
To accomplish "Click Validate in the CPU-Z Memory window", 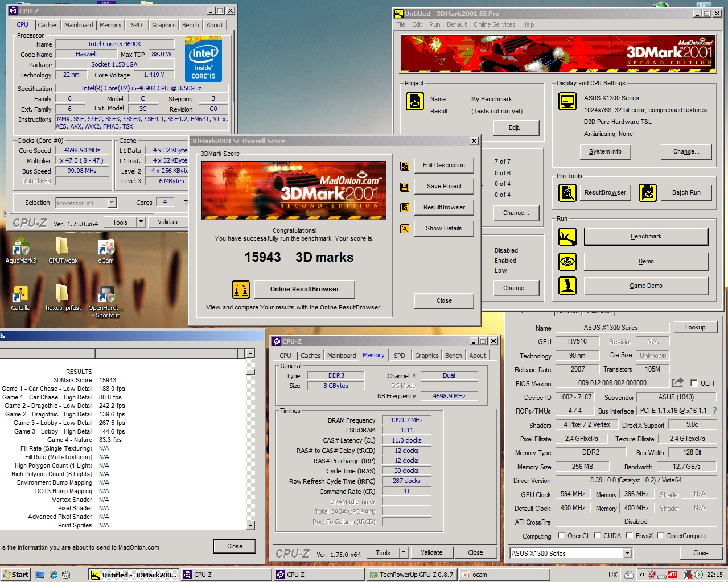I will [x=431, y=552].
